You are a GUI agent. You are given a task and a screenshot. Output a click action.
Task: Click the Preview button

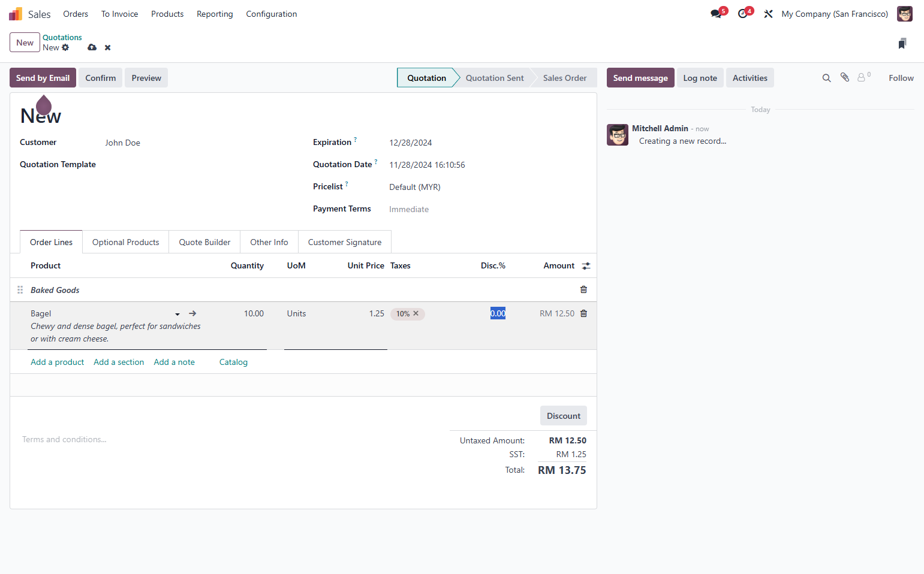pyautogui.click(x=146, y=78)
